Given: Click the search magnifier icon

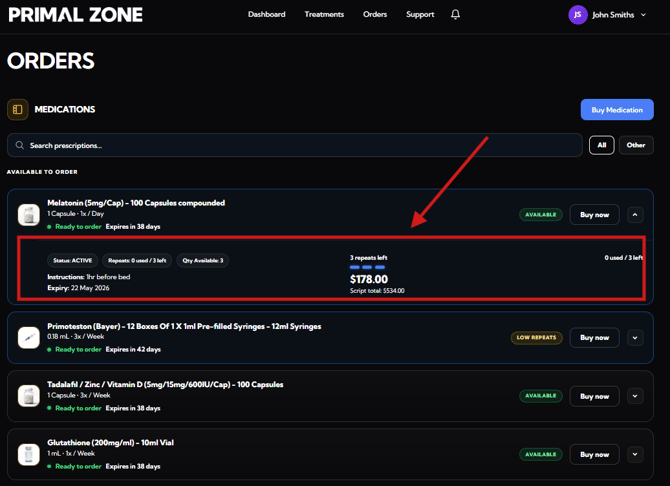Looking at the screenshot, I should pyautogui.click(x=20, y=145).
